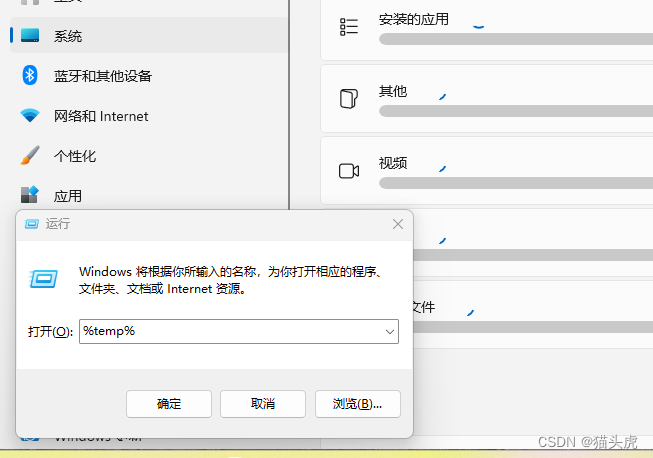The height and width of the screenshot is (458, 653).
Task: Click the 视频 camera icon
Action: tap(349, 171)
